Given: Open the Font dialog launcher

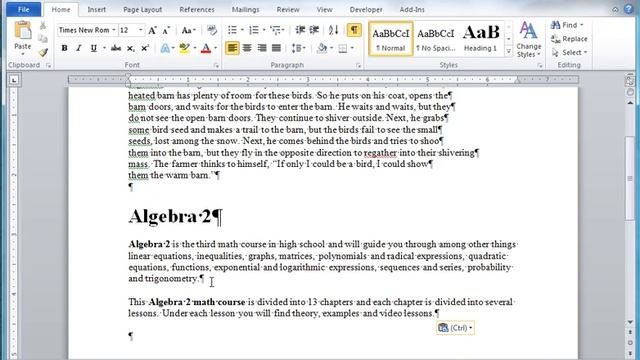Looking at the screenshot, I should (216, 65).
